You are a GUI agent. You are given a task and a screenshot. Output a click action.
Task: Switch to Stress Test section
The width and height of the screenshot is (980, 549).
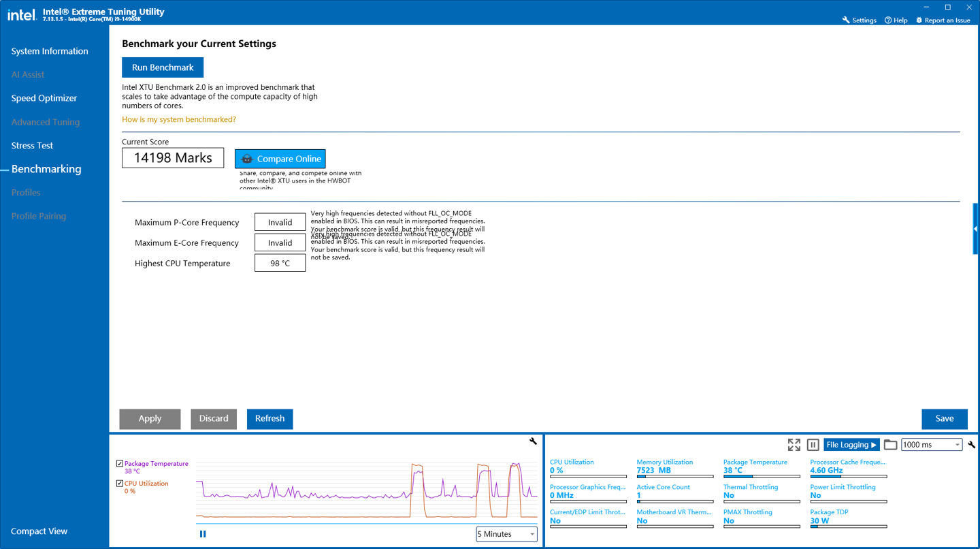[x=32, y=146]
